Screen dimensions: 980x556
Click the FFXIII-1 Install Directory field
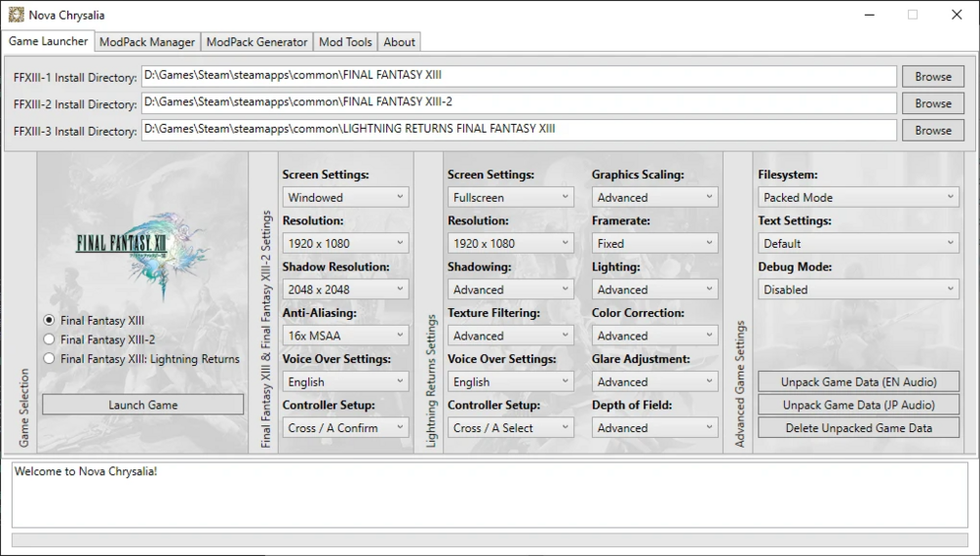click(519, 76)
